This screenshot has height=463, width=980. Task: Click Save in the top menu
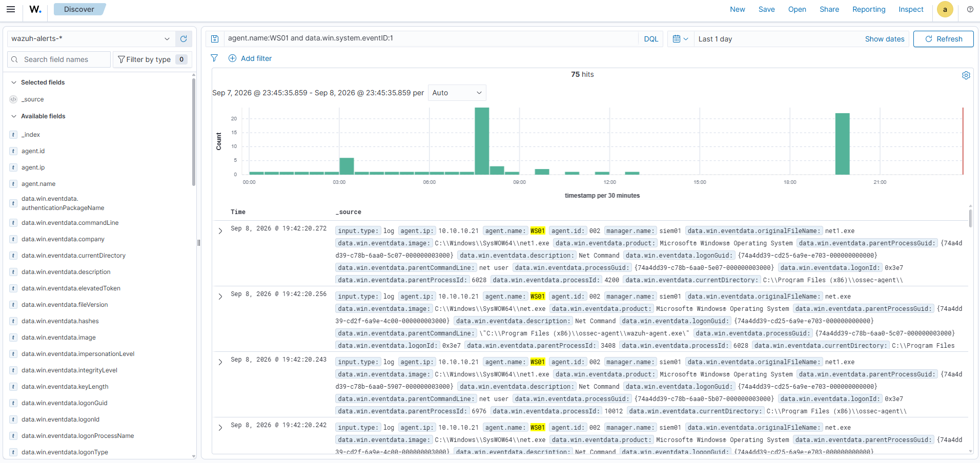click(766, 9)
